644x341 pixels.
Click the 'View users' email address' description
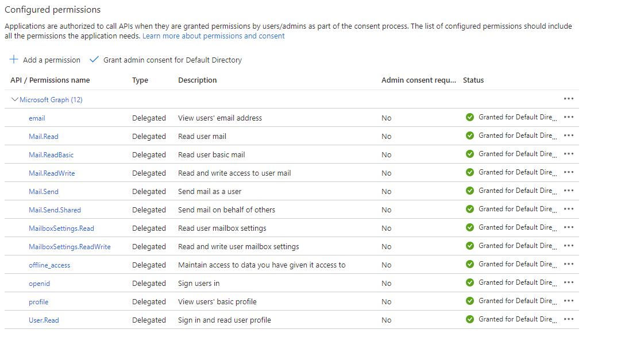[220, 118]
